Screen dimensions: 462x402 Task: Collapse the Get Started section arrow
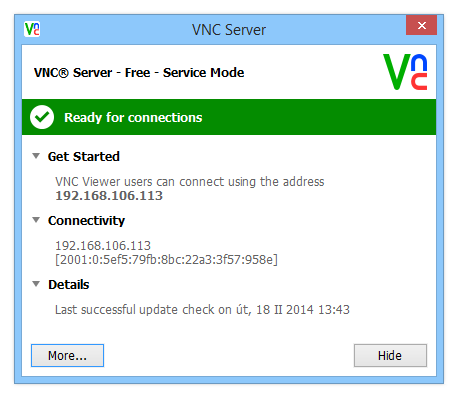click(x=36, y=156)
